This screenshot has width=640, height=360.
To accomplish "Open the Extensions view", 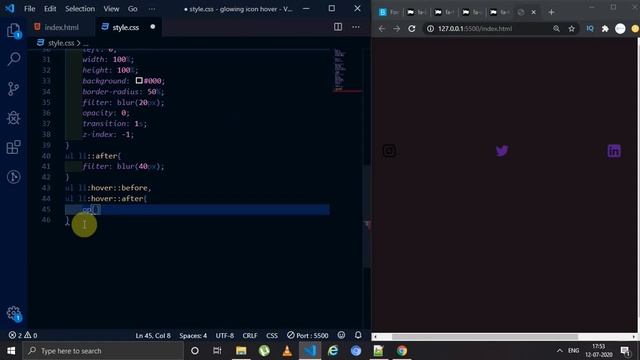I will click(13, 147).
